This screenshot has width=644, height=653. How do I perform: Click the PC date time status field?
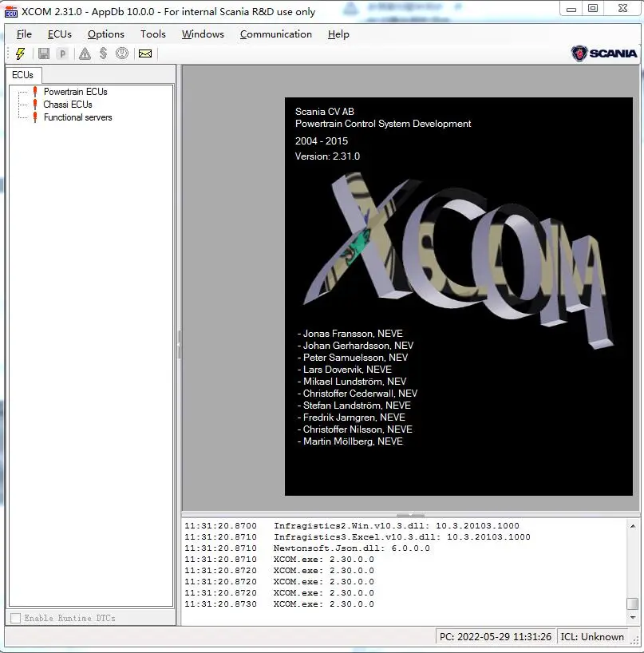[496, 637]
